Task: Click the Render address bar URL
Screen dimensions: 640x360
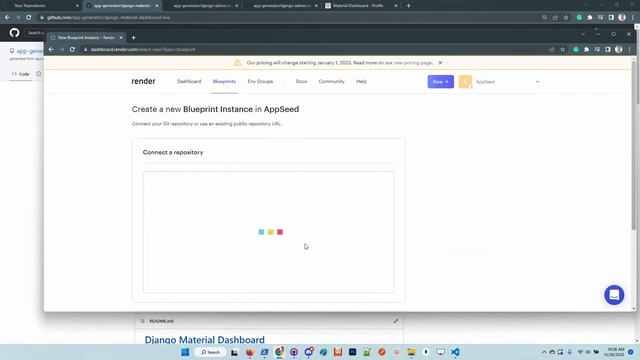Action: (x=143, y=49)
